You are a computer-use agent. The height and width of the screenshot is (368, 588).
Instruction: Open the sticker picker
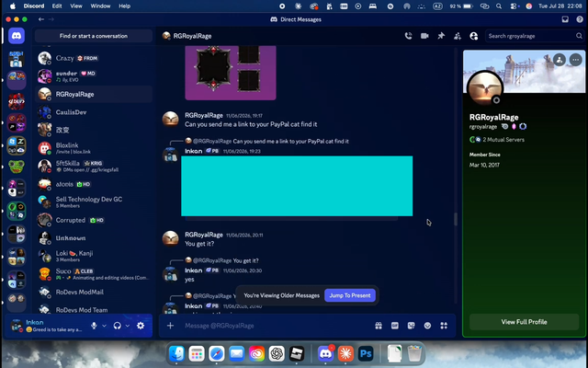[412, 326]
